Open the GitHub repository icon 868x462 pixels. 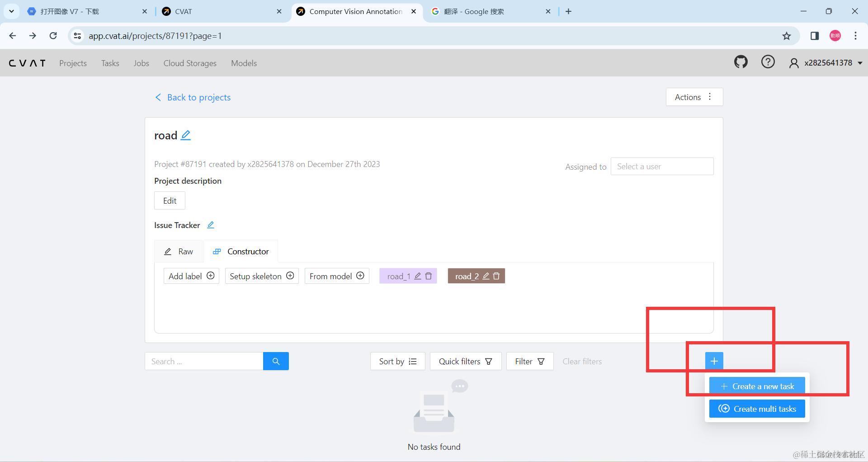click(741, 62)
